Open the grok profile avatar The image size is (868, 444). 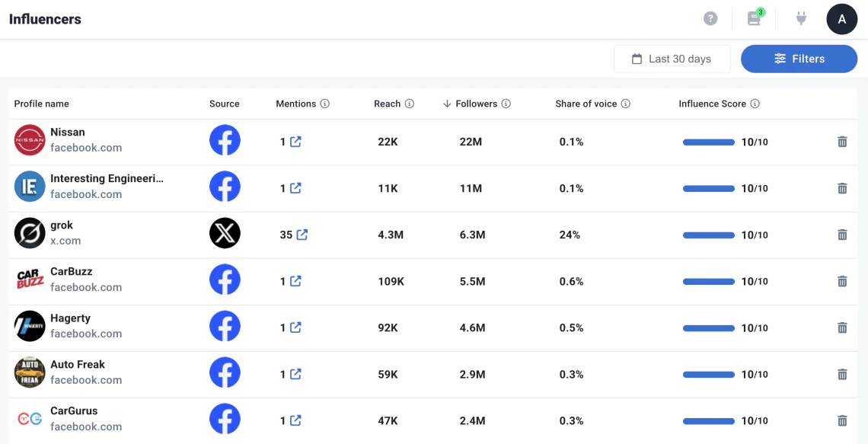(30, 233)
